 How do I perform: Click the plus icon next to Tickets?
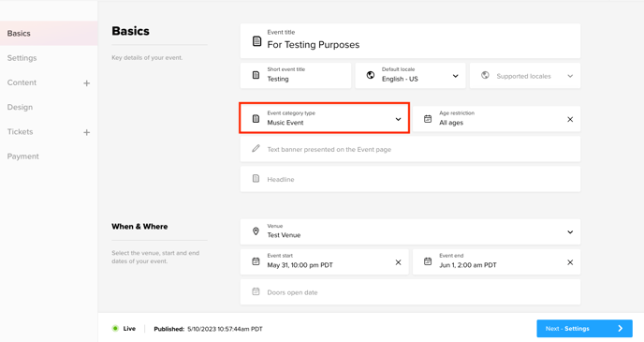[87, 132]
